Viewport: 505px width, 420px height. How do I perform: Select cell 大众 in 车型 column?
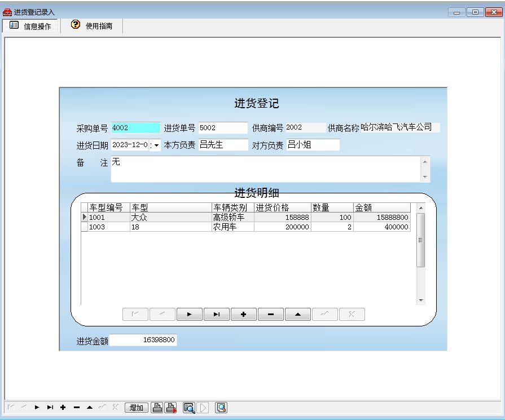point(171,217)
